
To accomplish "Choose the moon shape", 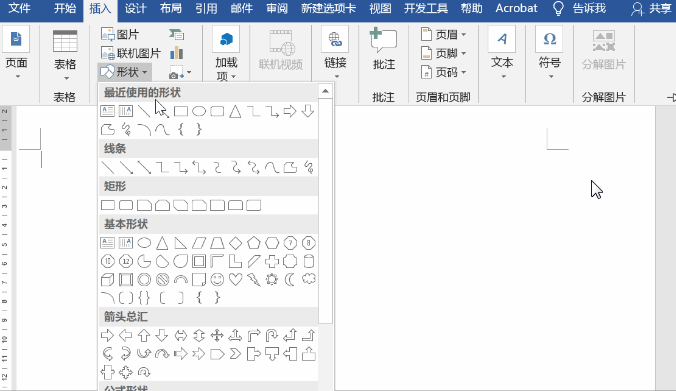I will click(290, 279).
